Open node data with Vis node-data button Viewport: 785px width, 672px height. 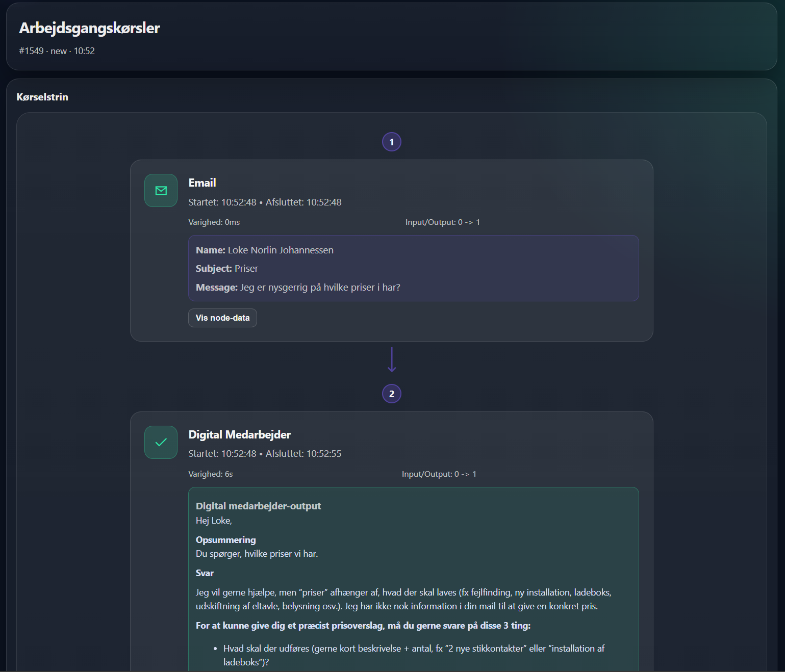(222, 318)
